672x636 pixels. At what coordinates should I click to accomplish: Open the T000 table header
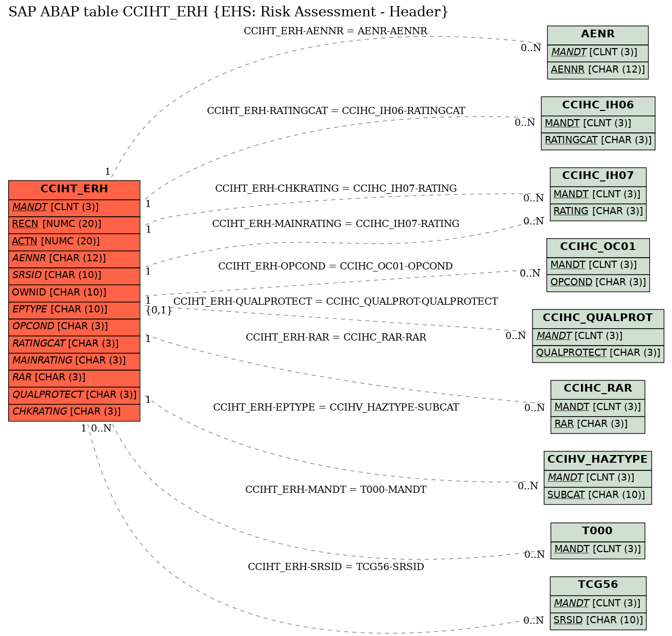coord(598,531)
